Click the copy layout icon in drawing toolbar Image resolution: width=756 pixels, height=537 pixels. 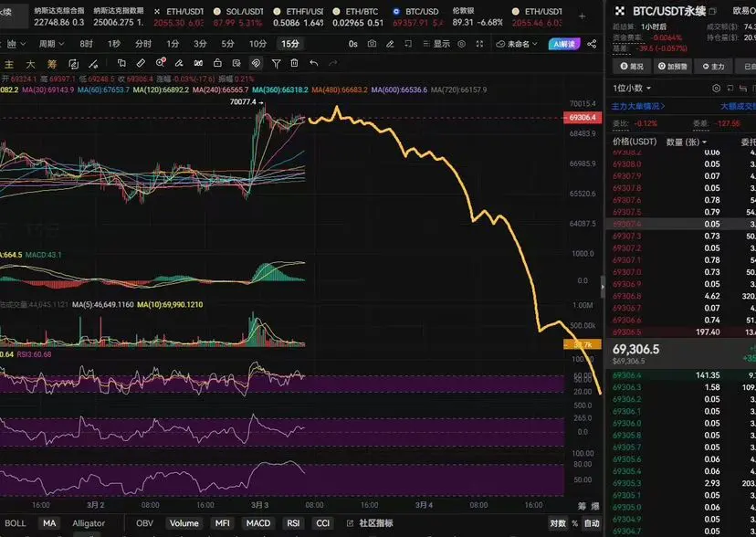[x=121, y=63]
